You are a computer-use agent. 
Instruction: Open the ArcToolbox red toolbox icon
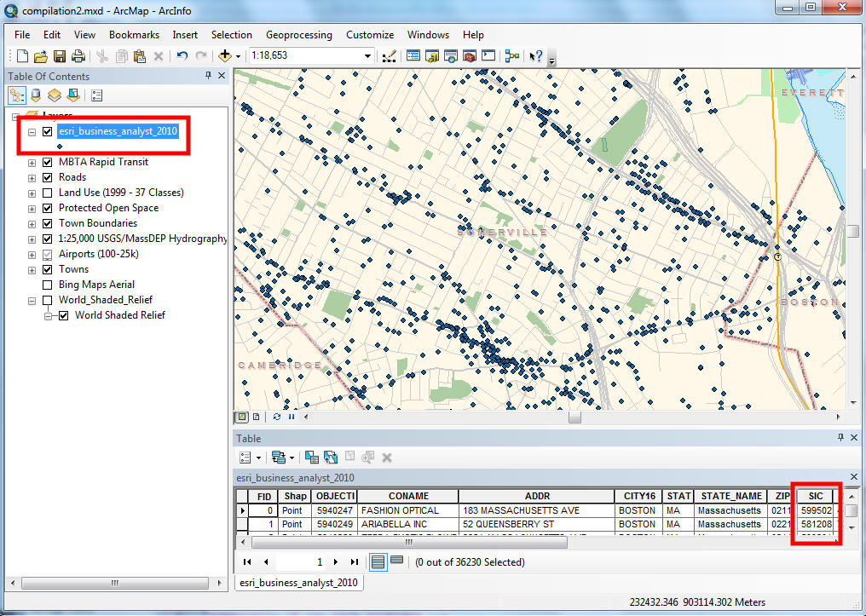pos(470,55)
